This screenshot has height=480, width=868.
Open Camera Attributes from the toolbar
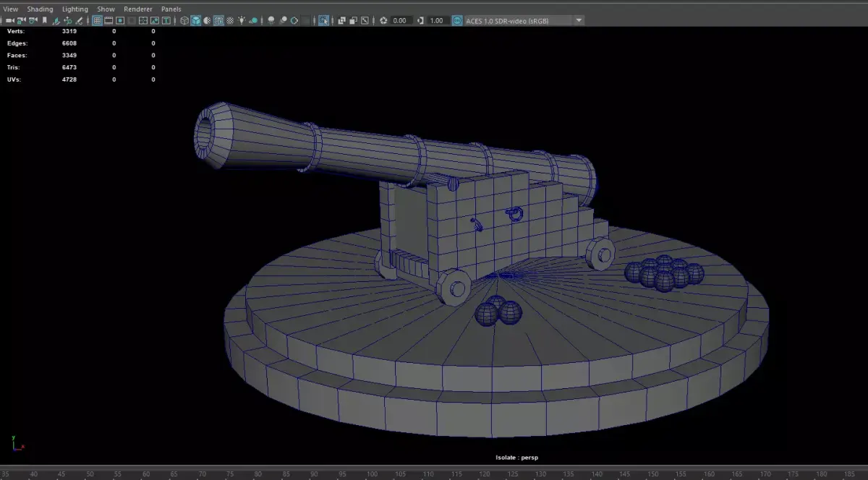[33, 20]
